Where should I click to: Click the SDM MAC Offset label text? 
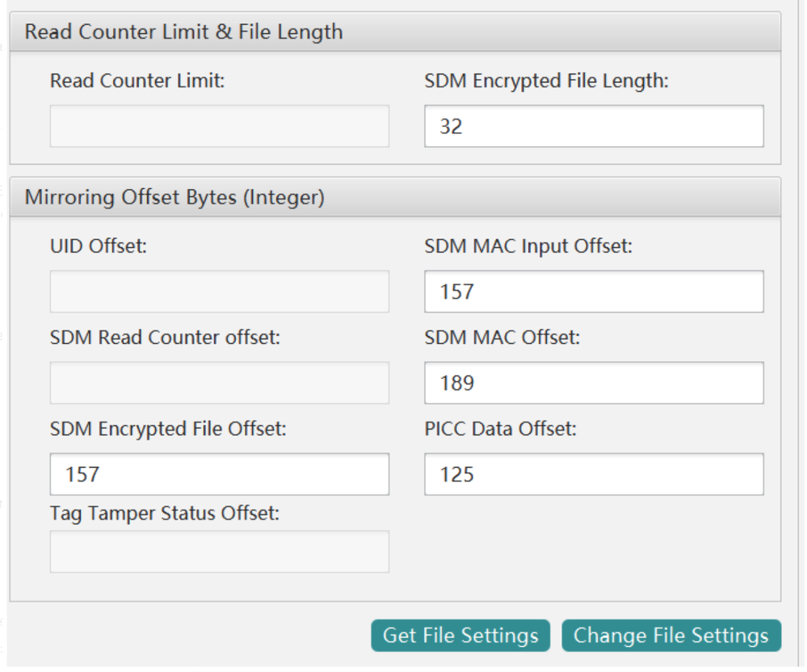[502, 338]
